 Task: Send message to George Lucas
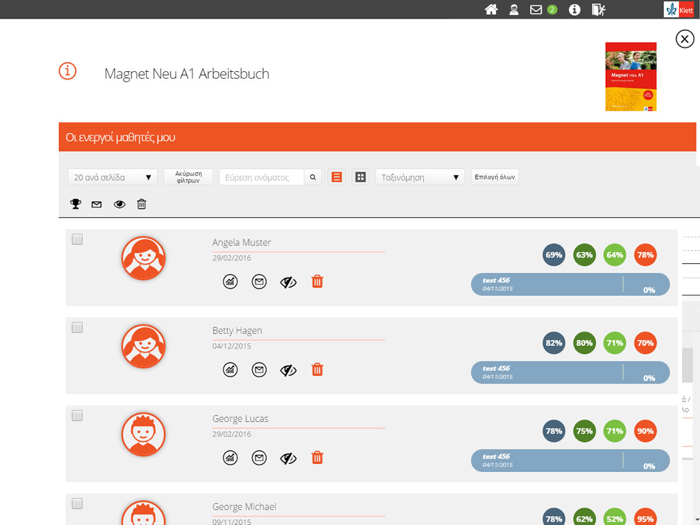point(259,458)
